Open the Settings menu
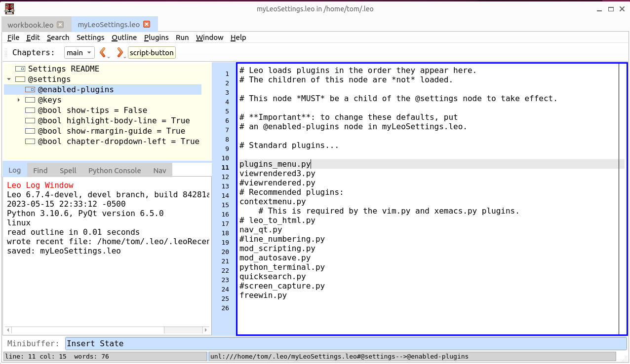This screenshot has width=630, height=364. point(90,37)
